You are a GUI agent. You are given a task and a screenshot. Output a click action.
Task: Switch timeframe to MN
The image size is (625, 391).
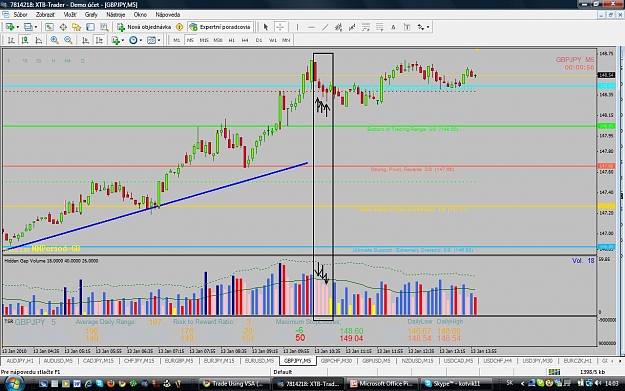point(286,40)
